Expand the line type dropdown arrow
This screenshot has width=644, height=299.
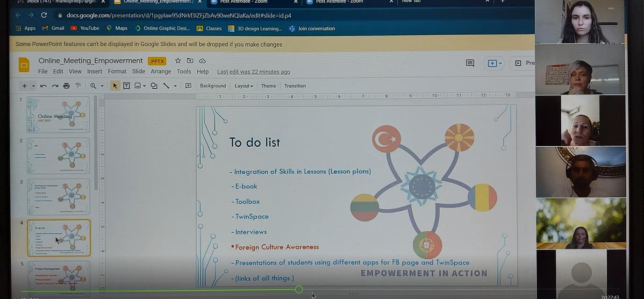pyautogui.click(x=175, y=86)
